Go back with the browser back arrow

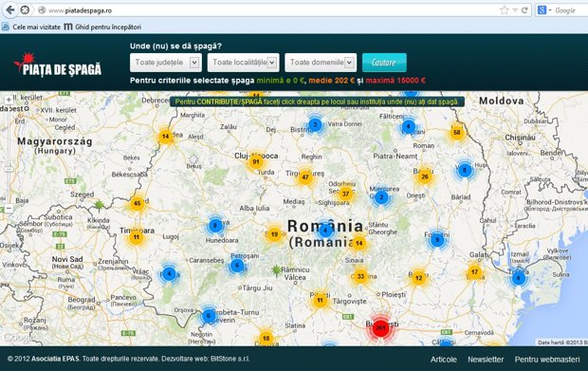[x=10, y=10]
